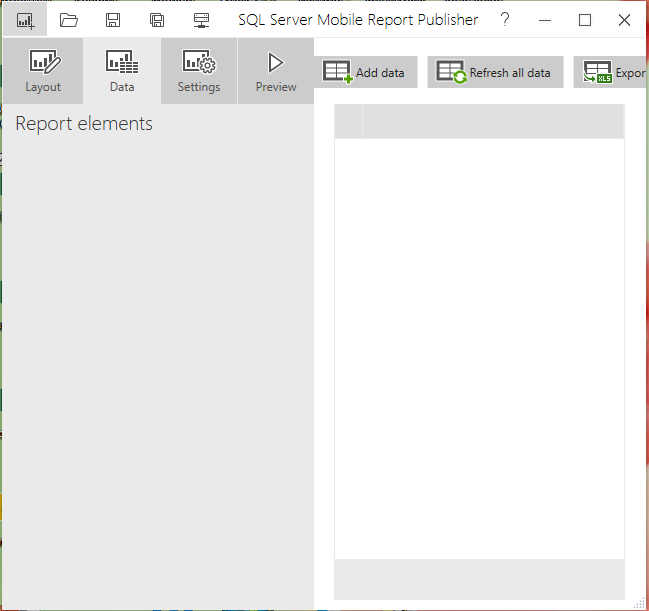Image resolution: width=649 pixels, height=611 pixels.
Task: Save the mobile report
Action: click(113, 20)
